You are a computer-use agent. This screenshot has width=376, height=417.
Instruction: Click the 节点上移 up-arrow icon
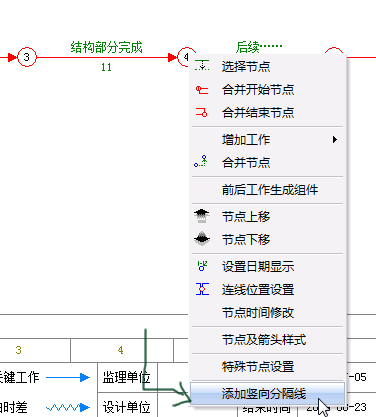[x=202, y=216]
